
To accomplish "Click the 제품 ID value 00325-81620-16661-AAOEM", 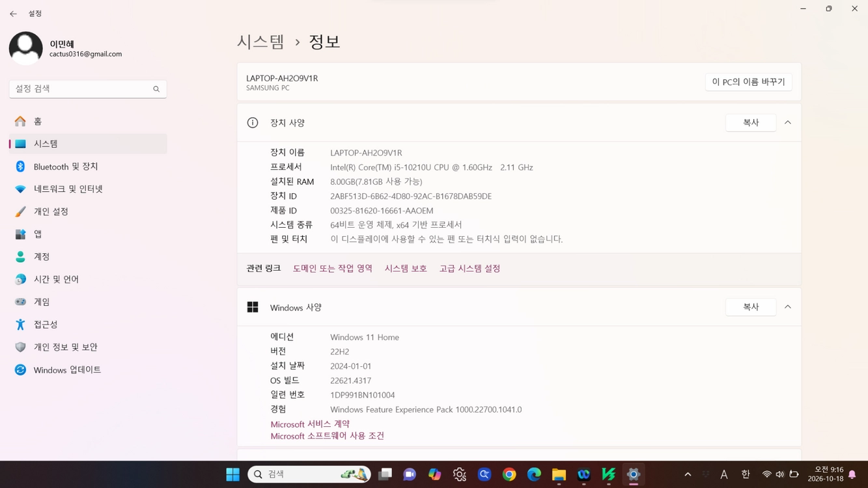I will pos(382,211).
